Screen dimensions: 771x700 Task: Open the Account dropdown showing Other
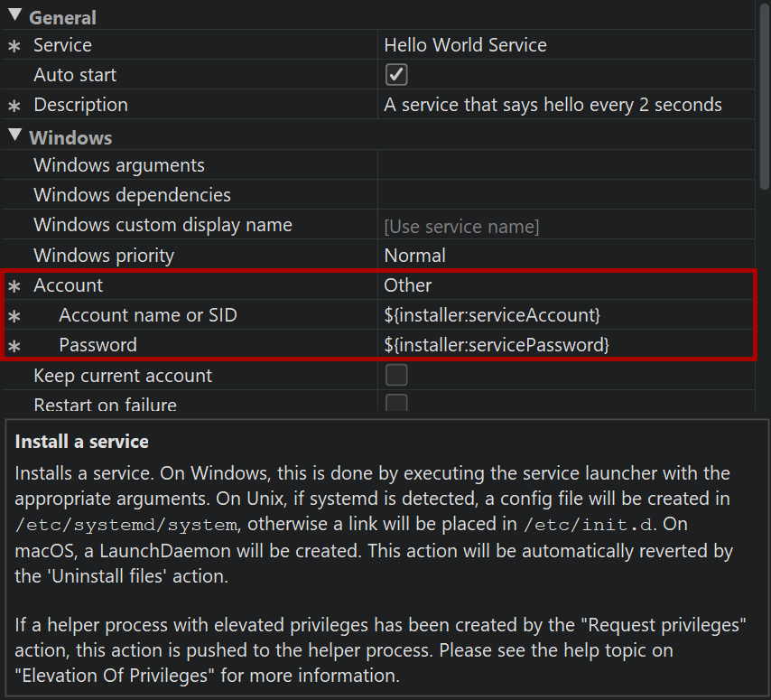[x=565, y=285]
